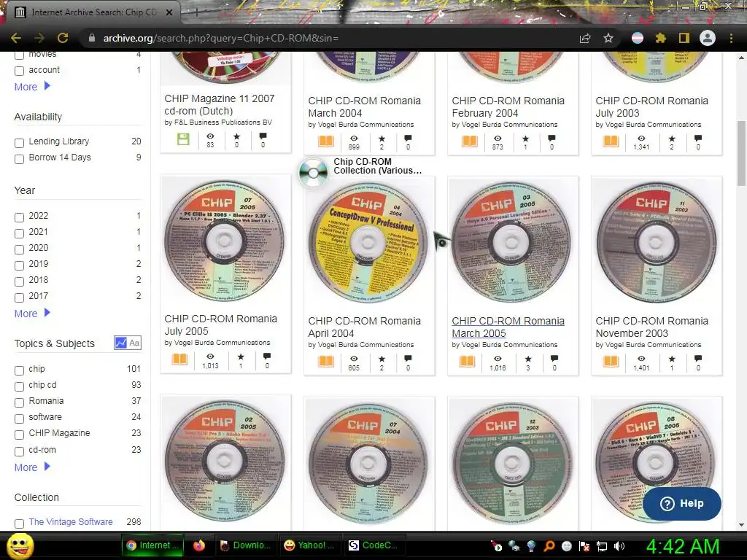Screen dimensions: 747x560
Task: Switch to the Yahoo! taskbar window
Action: tap(309, 545)
